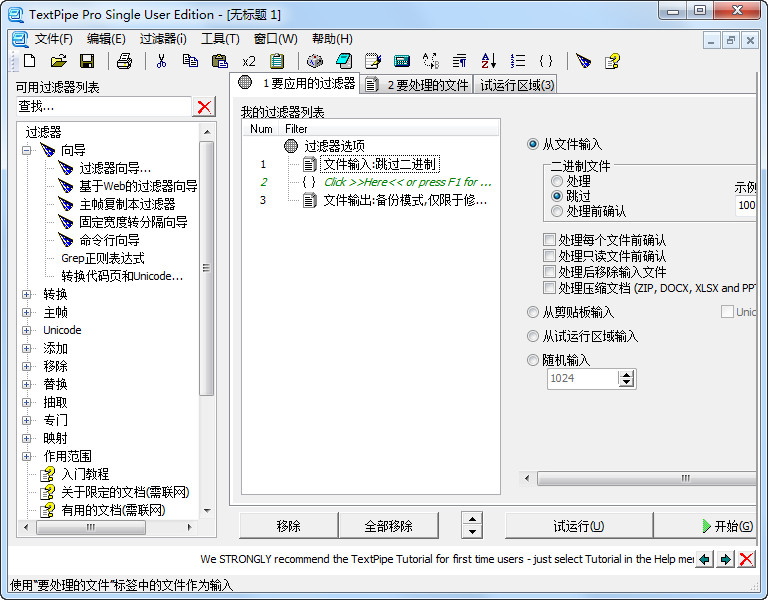Click the teal keyboard toolbar icon

[402, 61]
